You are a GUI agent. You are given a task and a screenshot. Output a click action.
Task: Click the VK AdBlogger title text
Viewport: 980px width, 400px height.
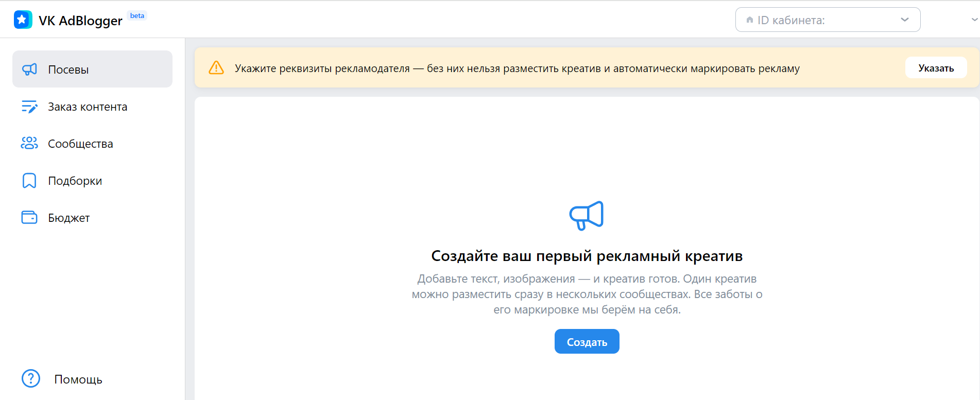coord(80,21)
